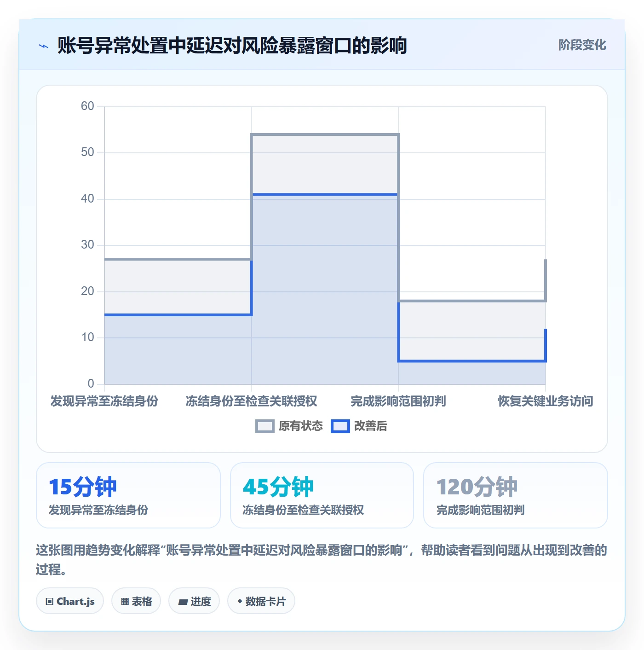
Task: Click the chart title 账号异常处置中延迟对风险暴露窗口的影响
Action: tap(232, 46)
